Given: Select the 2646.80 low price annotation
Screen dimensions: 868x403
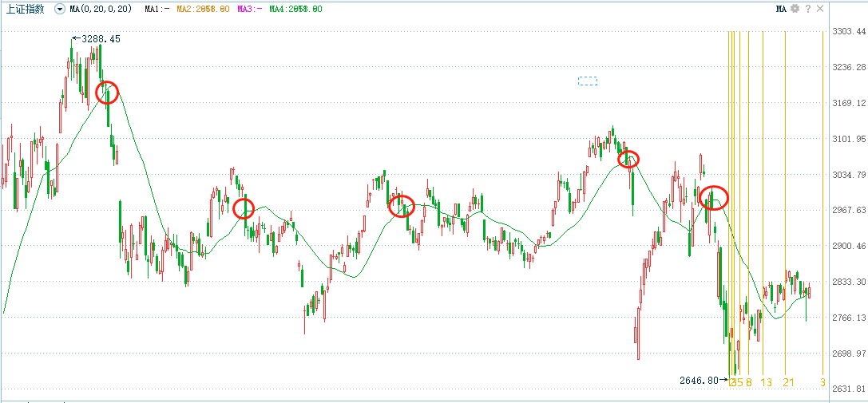Looking at the screenshot, I should point(703,381).
